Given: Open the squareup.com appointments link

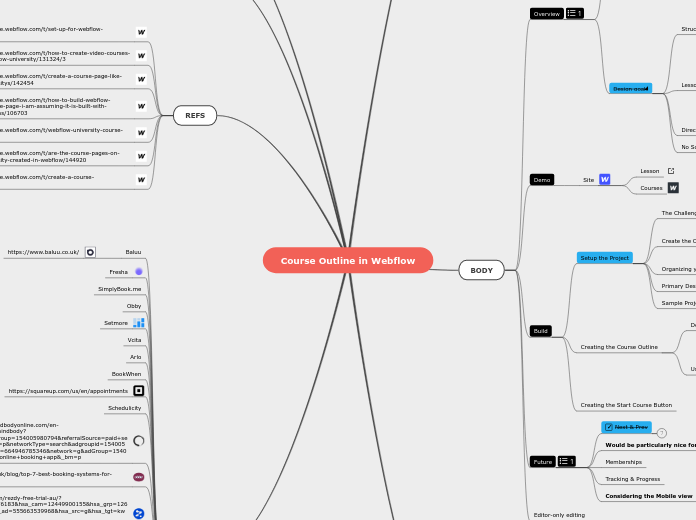Looking at the screenshot, I should pos(68,391).
